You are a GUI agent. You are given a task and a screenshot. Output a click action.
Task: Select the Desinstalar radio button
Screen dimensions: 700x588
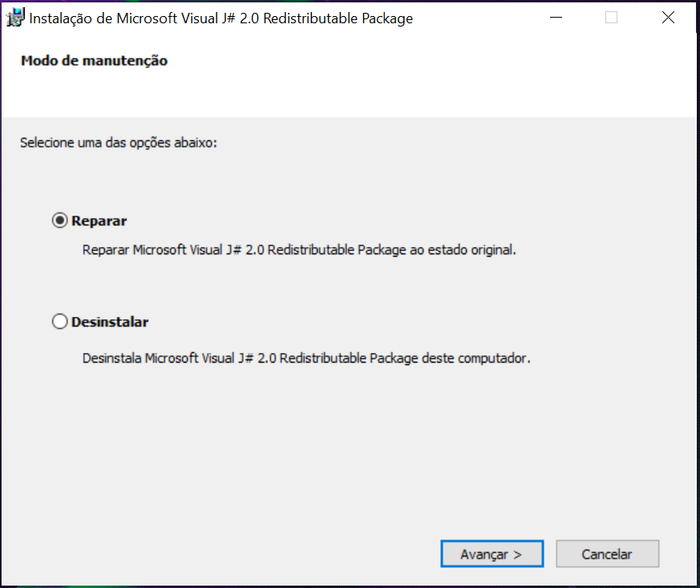(x=59, y=322)
